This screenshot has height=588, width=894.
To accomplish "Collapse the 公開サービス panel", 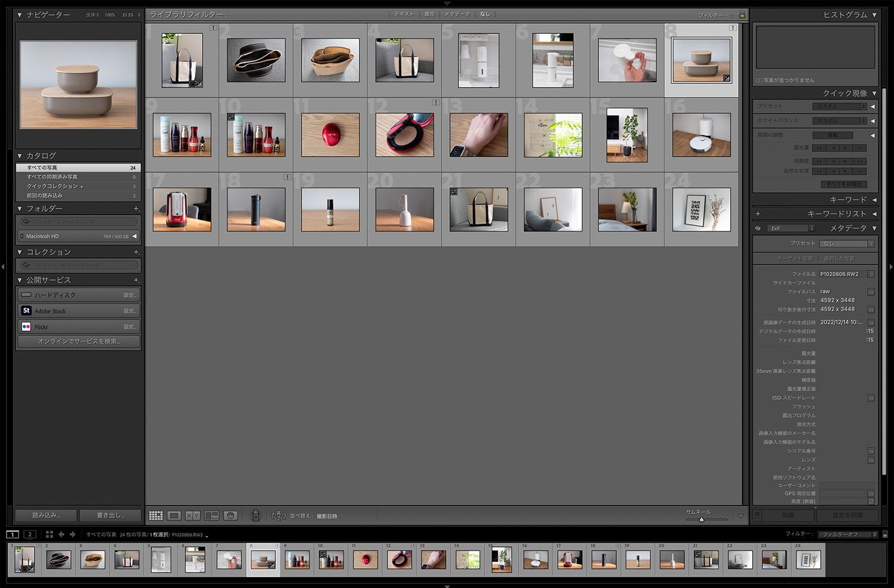I will pos(20,280).
